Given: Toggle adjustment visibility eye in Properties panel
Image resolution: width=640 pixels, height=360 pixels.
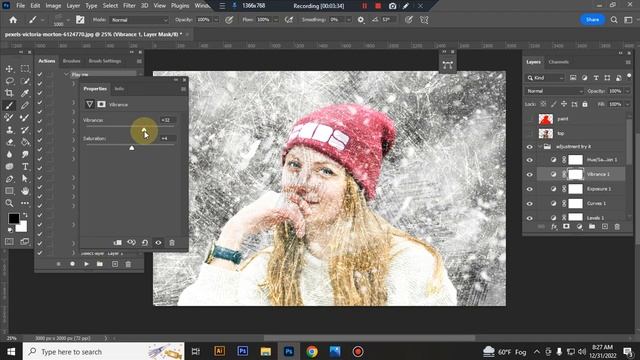Looking at the screenshot, I should tap(158, 242).
